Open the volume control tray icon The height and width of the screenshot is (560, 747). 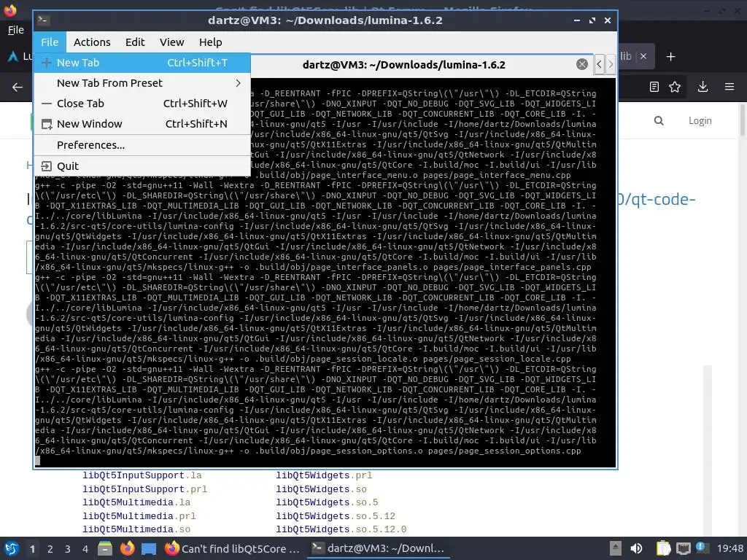636,548
